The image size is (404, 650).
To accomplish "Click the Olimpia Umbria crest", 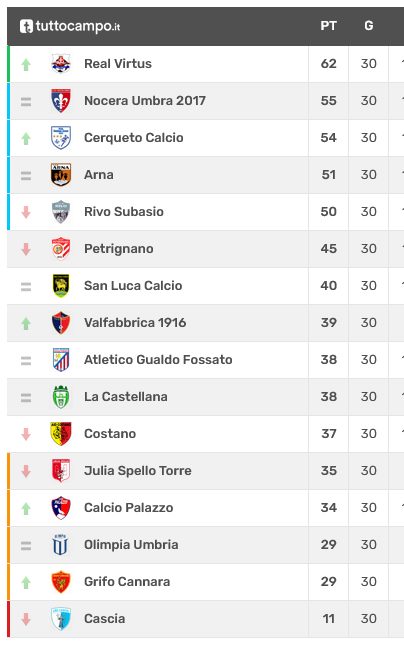I will pos(60,545).
